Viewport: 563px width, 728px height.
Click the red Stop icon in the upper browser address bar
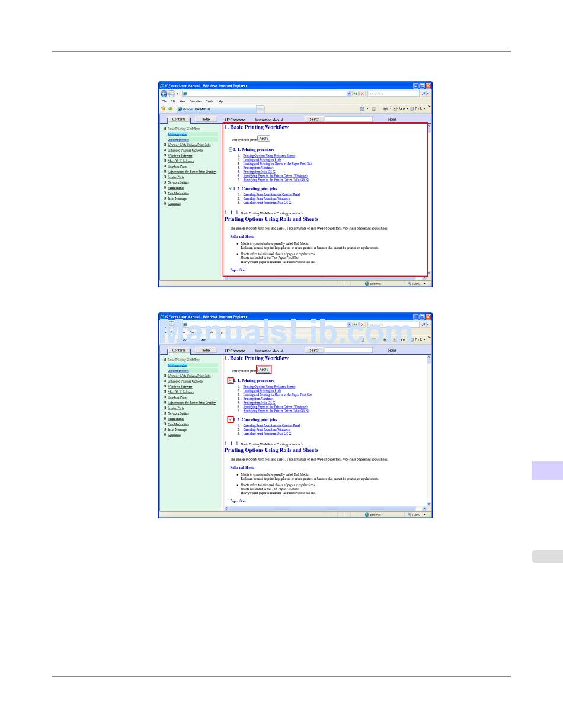click(362, 94)
